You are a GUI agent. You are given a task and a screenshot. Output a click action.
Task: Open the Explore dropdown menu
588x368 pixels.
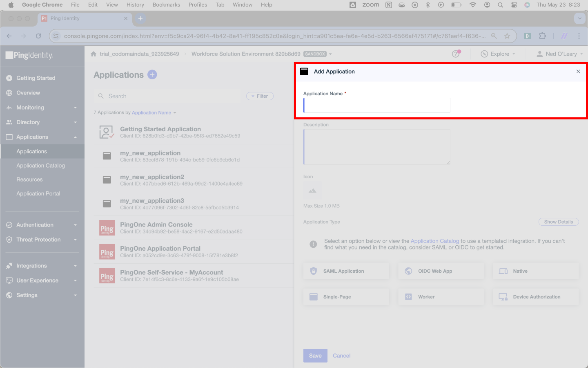[498, 54]
